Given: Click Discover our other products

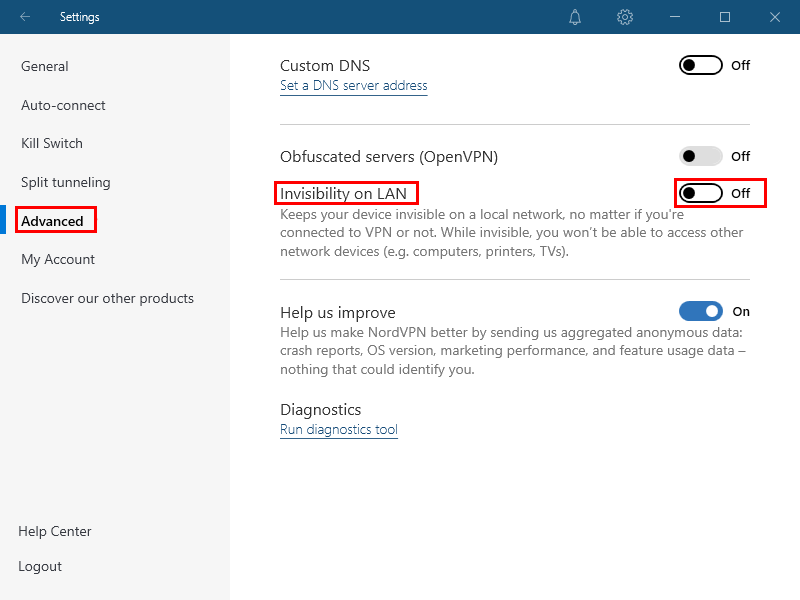Looking at the screenshot, I should click(x=107, y=298).
